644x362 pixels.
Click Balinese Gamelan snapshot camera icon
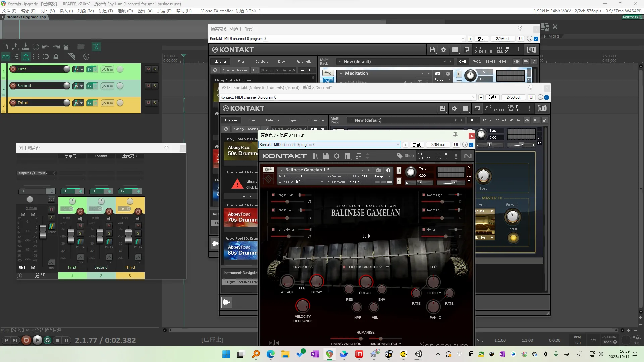point(378,170)
